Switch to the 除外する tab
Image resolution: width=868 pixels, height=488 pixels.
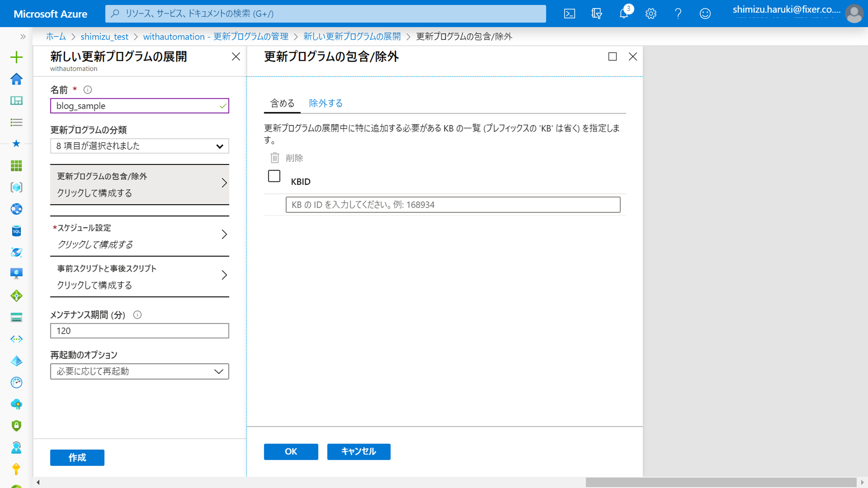pyautogui.click(x=325, y=103)
